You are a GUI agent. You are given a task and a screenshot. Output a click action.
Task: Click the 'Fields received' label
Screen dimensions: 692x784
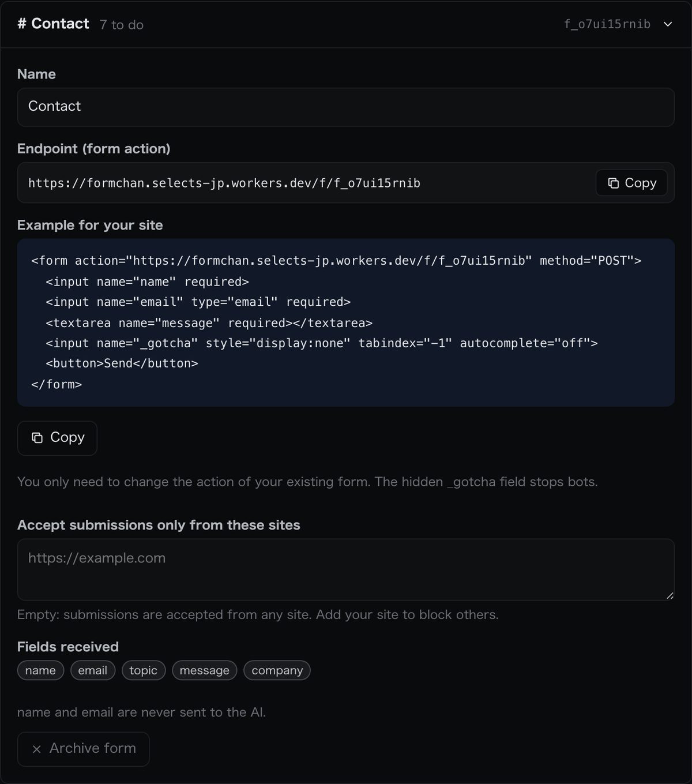click(68, 647)
